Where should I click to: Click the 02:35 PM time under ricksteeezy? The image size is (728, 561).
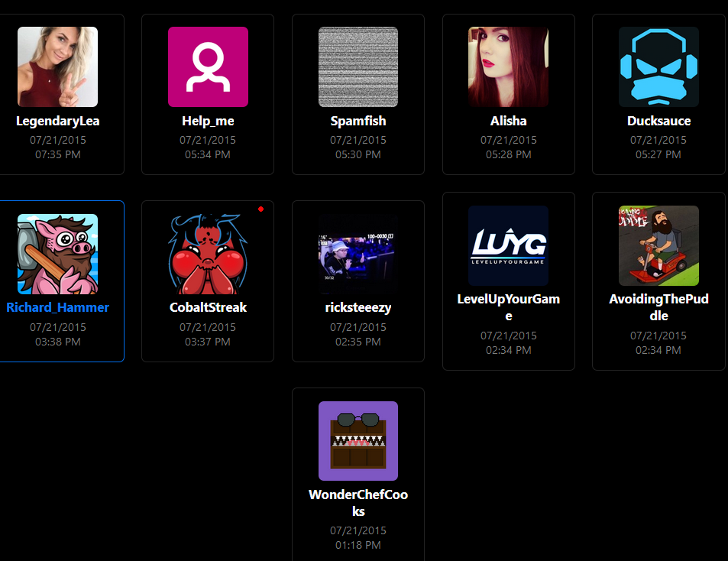click(358, 342)
